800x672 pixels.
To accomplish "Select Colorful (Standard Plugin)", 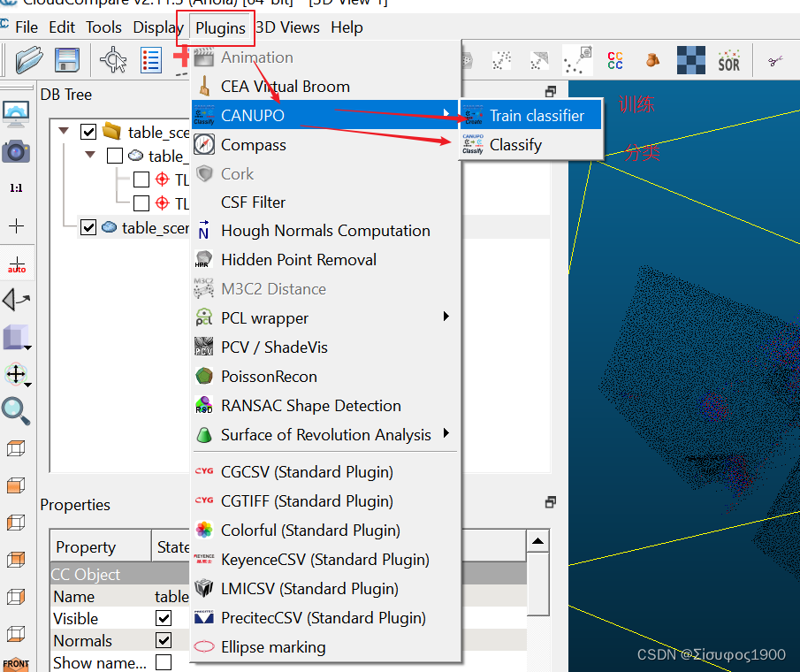I will point(326,531).
